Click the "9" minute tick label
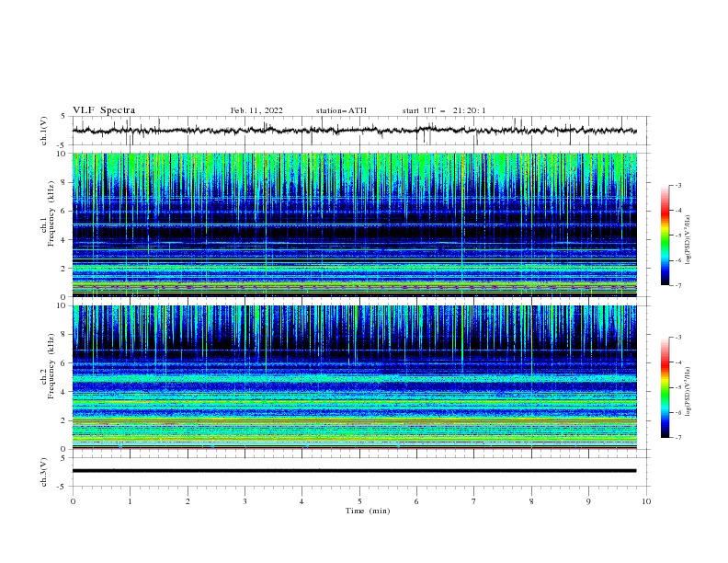Viewport: 728px width, 563px height. (588, 501)
